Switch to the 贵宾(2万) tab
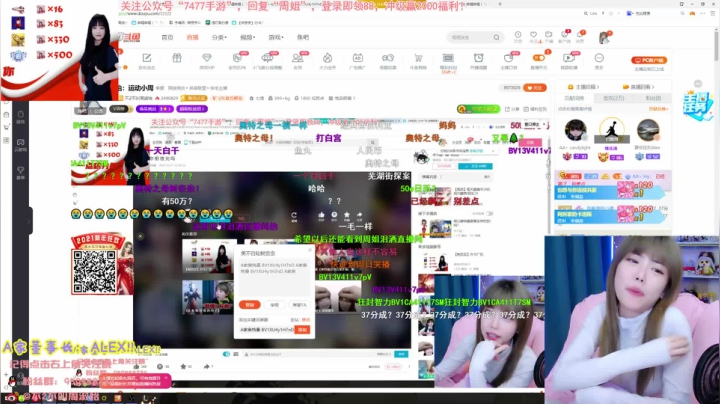This screenshot has width=720, height=404. 613,98
